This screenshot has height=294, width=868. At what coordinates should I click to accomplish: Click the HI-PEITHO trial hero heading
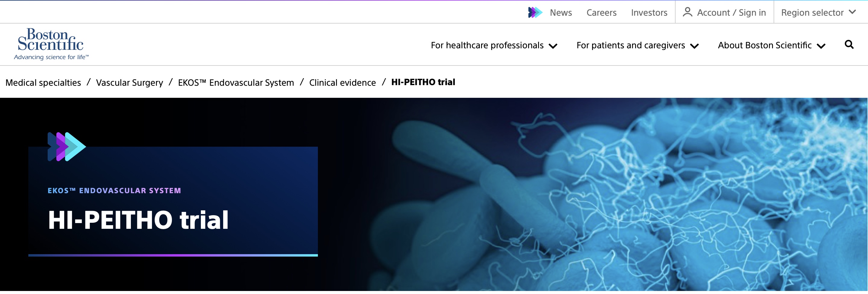pos(138,220)
